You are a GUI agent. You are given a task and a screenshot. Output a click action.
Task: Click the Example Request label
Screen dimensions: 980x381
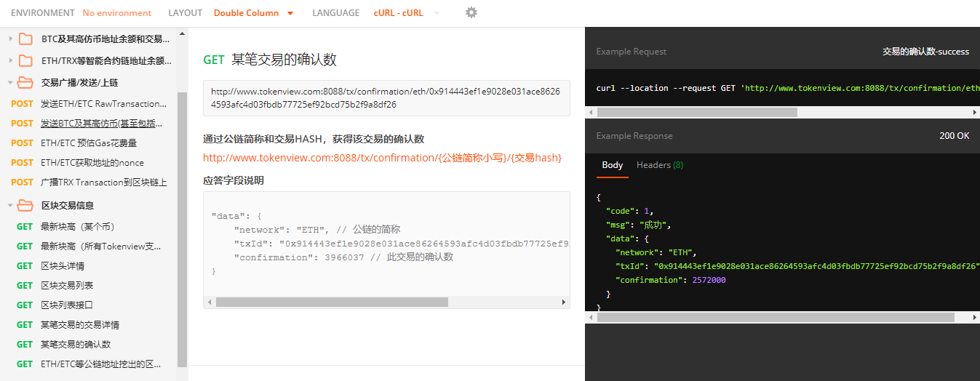(632, 52)
